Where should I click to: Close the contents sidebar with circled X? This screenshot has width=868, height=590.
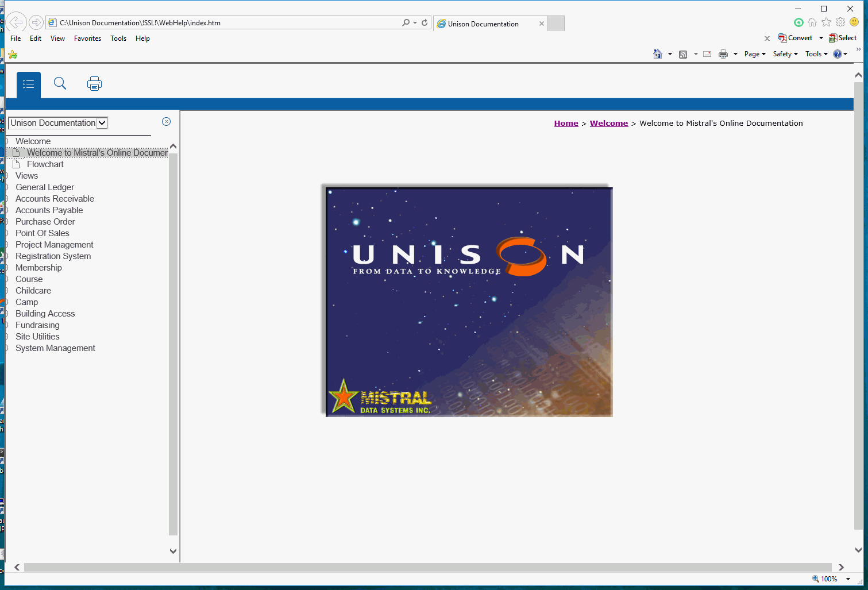167,121
